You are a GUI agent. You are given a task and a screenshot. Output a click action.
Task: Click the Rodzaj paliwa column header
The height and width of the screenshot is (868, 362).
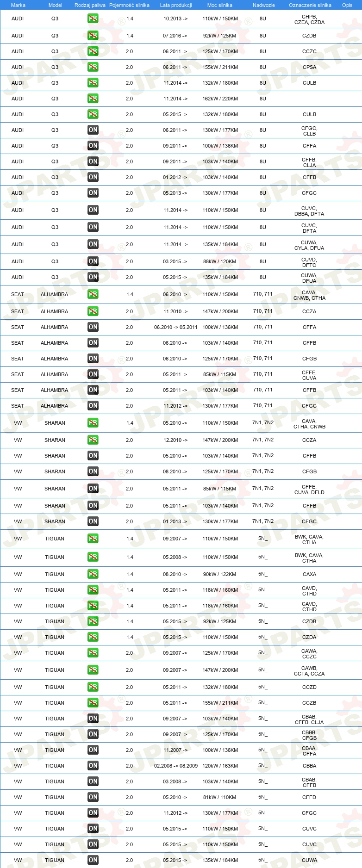90,5
